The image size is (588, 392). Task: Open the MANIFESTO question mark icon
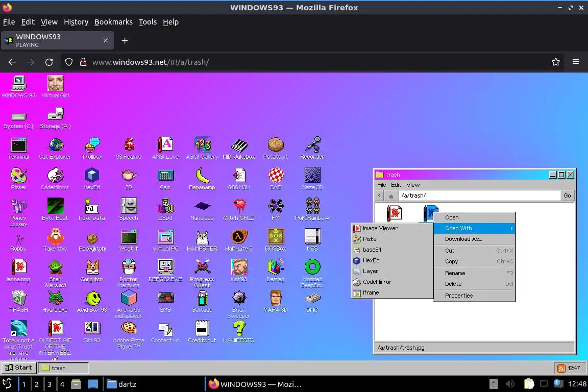click(239, 332)
